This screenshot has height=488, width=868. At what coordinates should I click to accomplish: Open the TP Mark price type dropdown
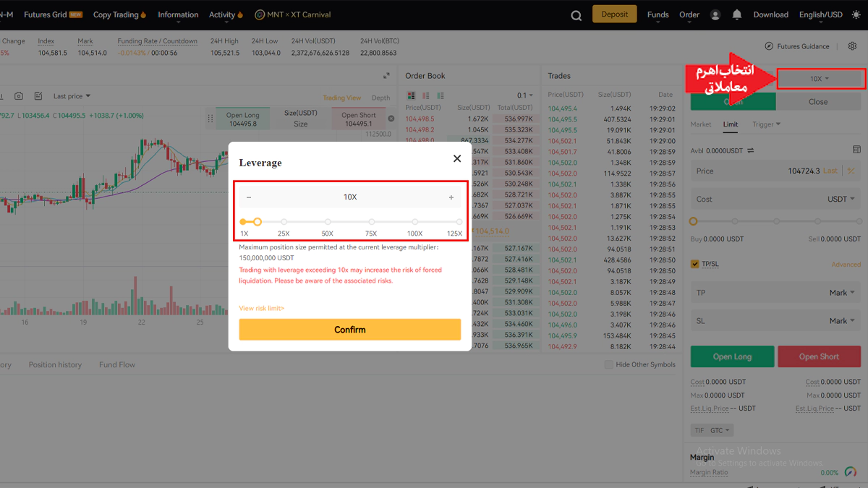point(842,293)
